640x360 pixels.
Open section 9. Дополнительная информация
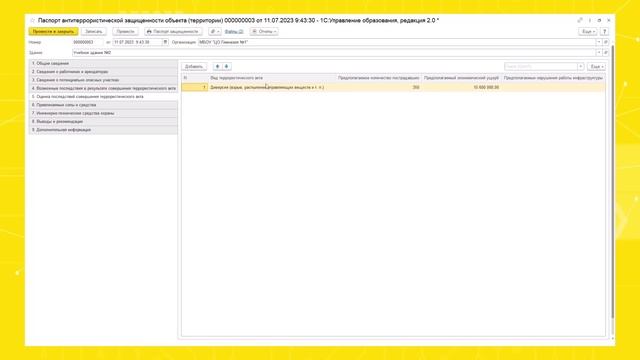[x=103, y=130]
